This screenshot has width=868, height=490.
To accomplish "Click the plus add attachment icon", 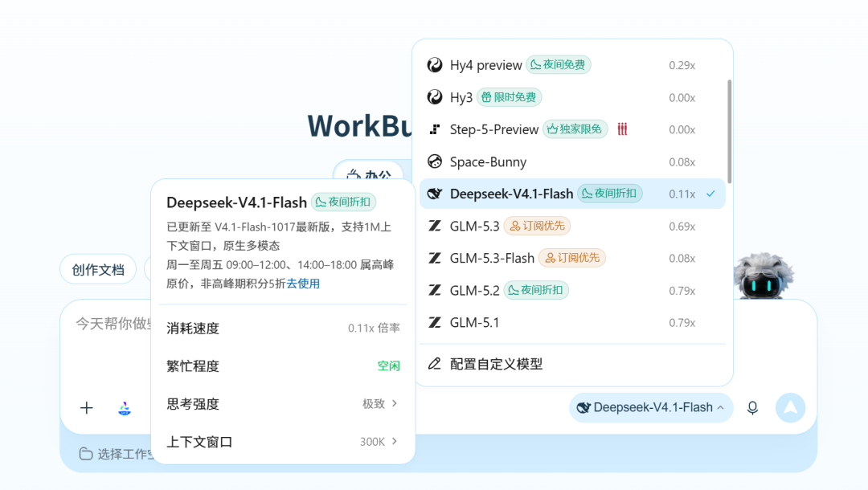I will coord(86,408).
